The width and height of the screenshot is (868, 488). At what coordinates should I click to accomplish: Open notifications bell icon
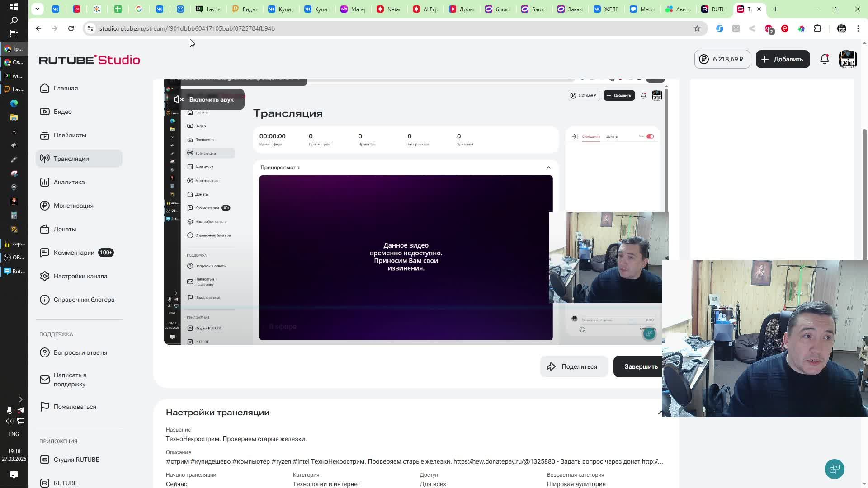coord(824,59)
